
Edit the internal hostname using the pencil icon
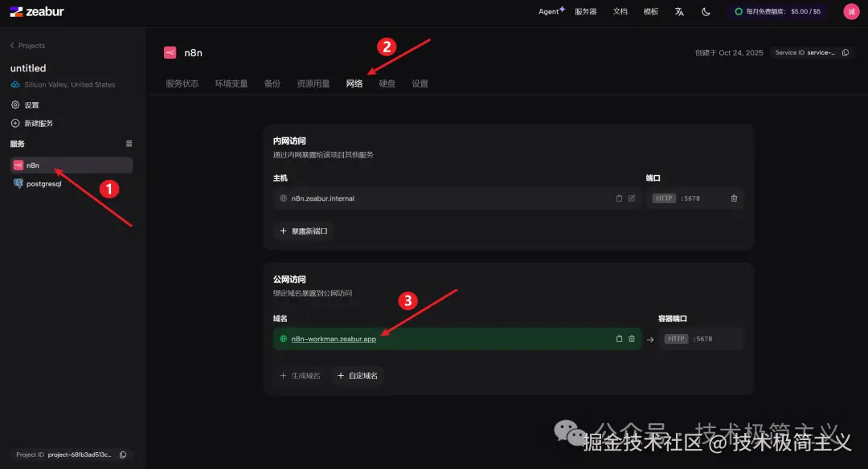(x=632, y=198)
